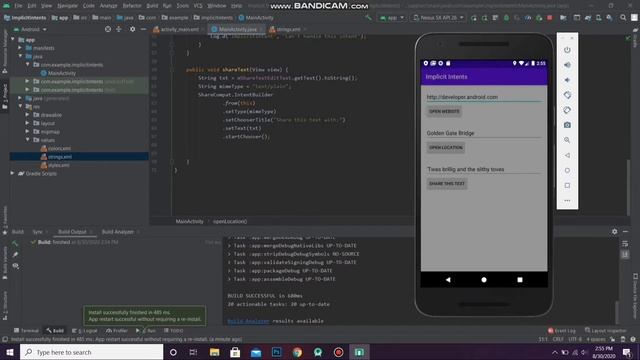This screenshot has height=360, width=640.
Task: Click emulator side panel Overview square
Action: coord(567,186)
